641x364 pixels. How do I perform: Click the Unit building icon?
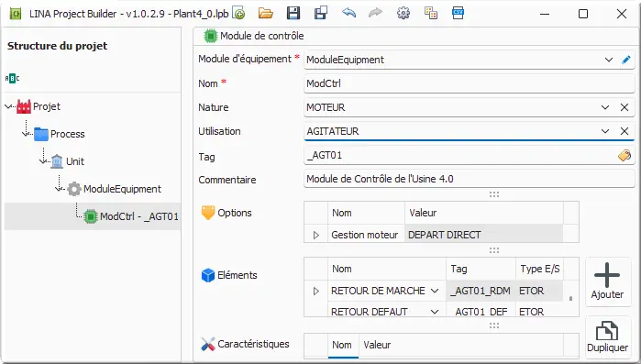coord(57,161)
